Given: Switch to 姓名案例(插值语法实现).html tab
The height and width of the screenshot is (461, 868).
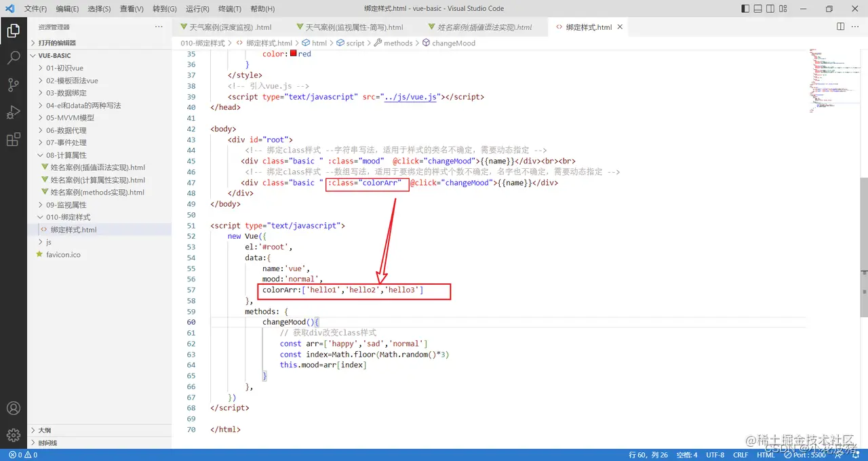Looking at the screenshot, I should pyautogui.click(x=483, y=27).
